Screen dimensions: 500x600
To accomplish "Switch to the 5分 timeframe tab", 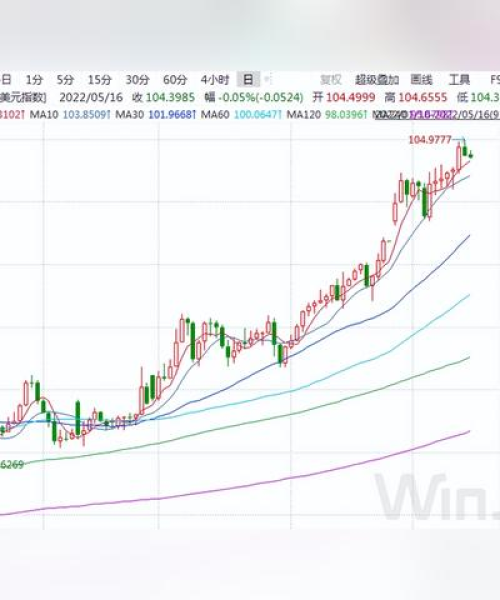I will (65, 80).
